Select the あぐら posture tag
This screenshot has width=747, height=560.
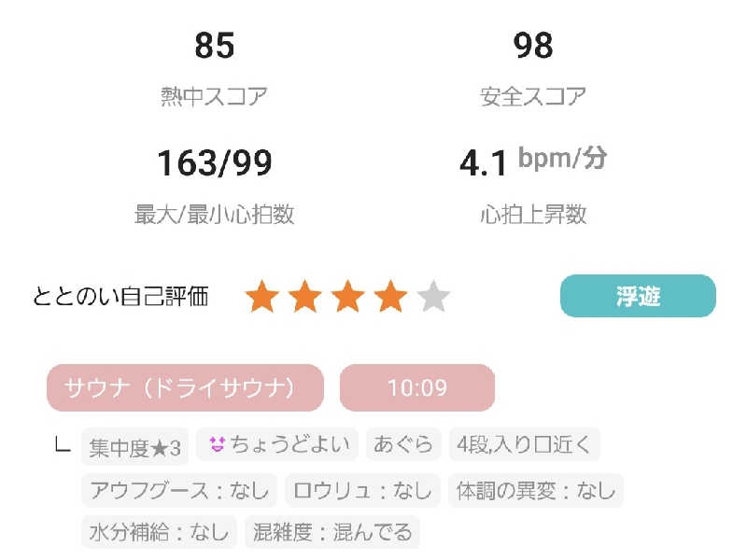pyautogui.click(x=403, y=444)
